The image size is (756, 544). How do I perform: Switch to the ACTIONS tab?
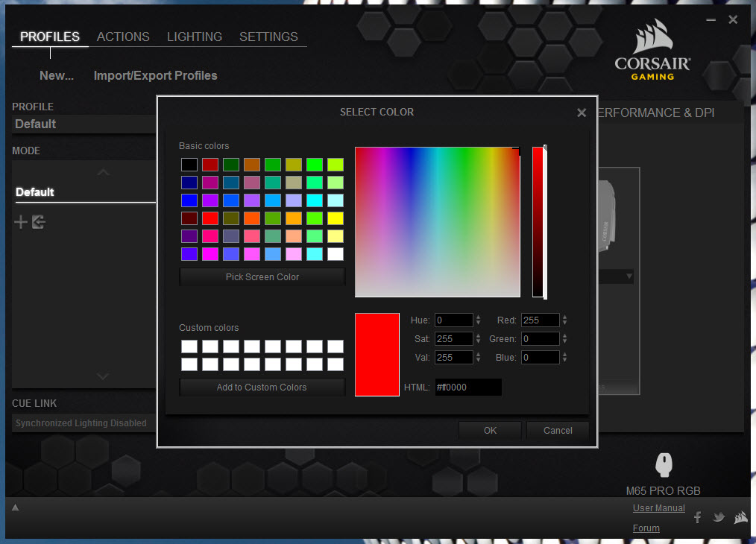pos(123,37)
